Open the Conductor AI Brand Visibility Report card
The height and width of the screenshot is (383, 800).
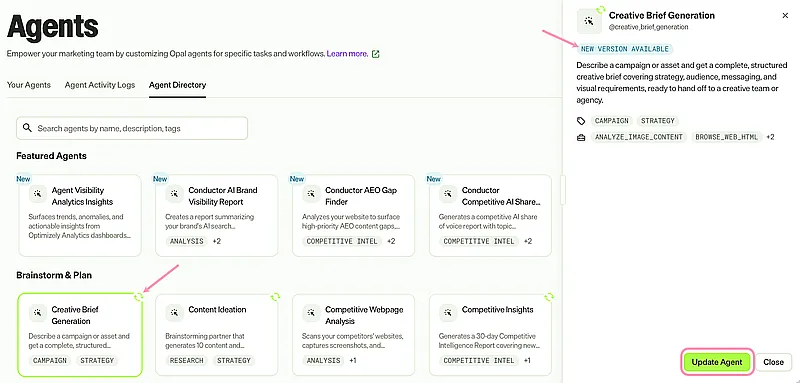217,215
